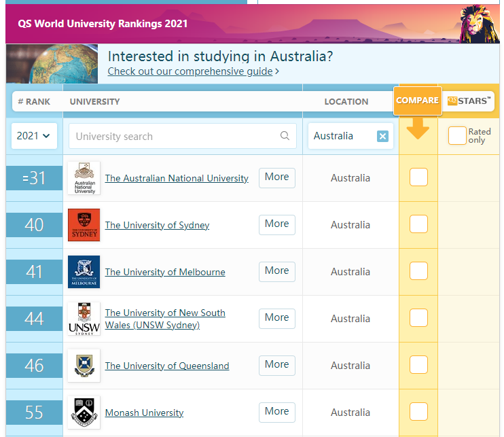Click rank 46 cell

pyautogui.click(x=34, y=366)
